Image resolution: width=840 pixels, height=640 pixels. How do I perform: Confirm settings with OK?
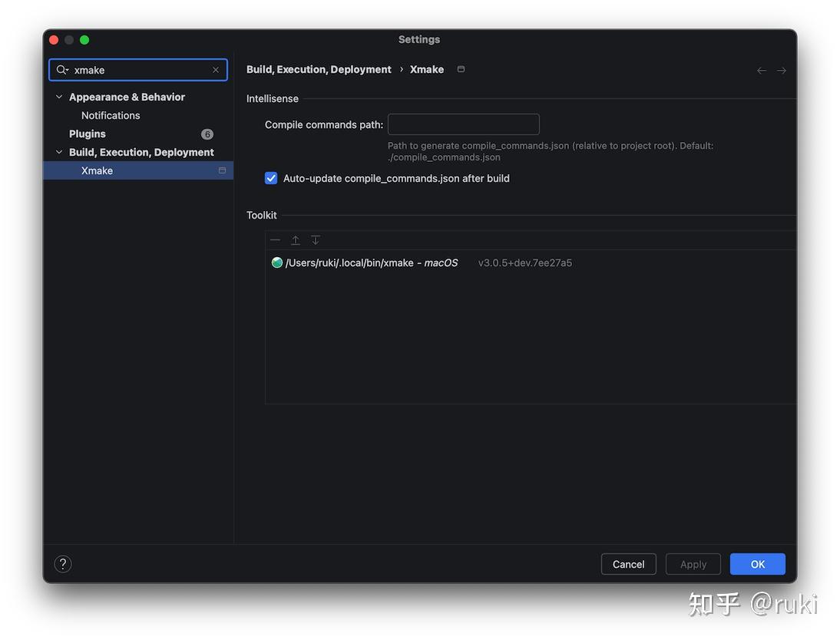pos(758,564)
